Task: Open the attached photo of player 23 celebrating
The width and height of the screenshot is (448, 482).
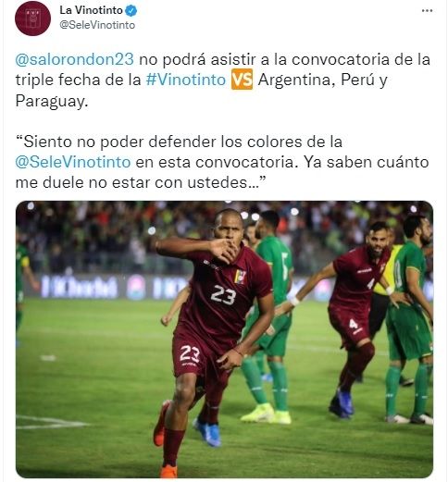Action: pyautogui.click(x=224, y=340)
